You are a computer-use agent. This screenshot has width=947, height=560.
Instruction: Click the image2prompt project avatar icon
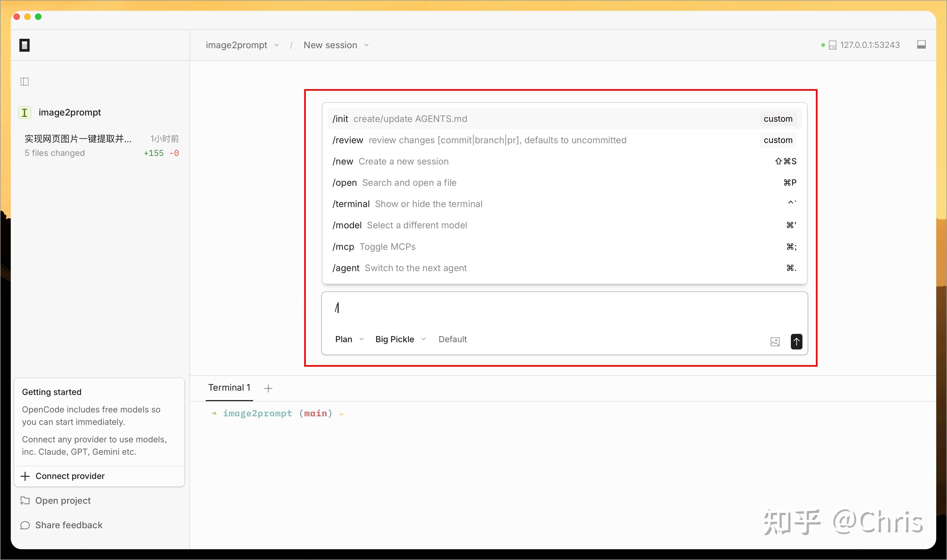pos(24,113)
